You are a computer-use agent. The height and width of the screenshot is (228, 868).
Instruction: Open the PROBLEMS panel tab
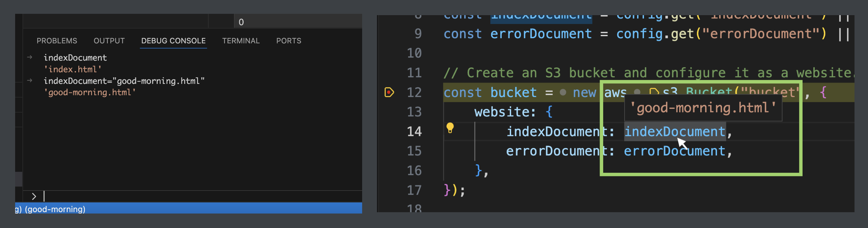tap(57, 41)
